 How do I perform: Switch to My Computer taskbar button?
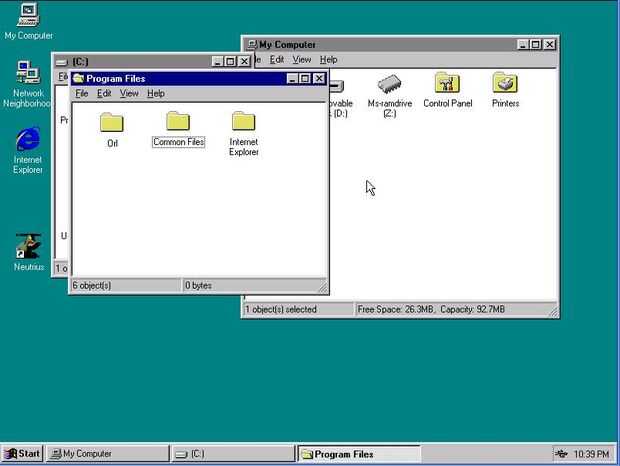coord(108,454)
